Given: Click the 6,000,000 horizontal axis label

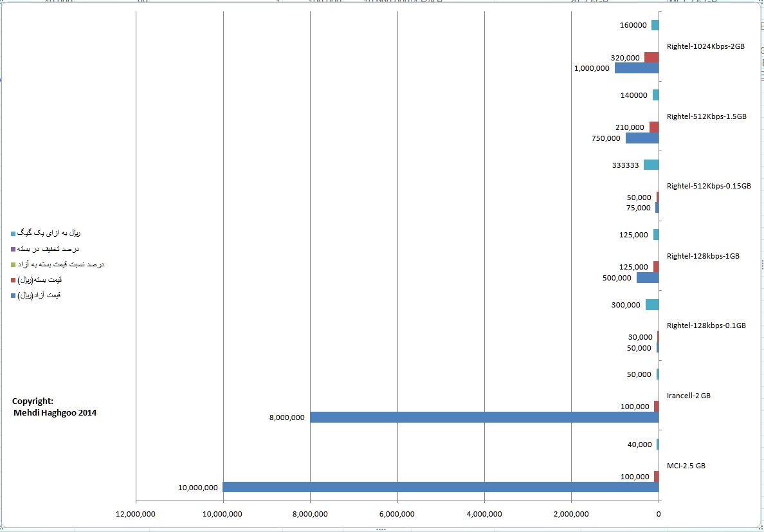Looking at the screenshot, I should point(397,513).
